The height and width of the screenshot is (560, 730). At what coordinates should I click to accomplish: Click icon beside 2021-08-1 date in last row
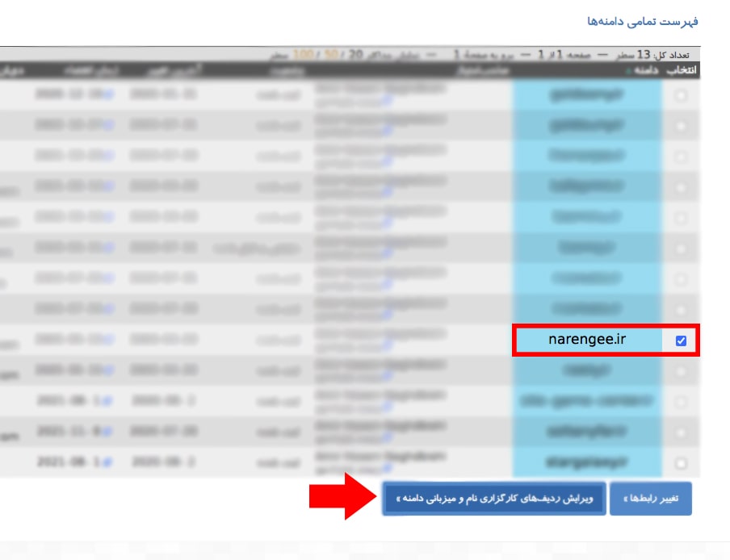[x=107, y=463]
